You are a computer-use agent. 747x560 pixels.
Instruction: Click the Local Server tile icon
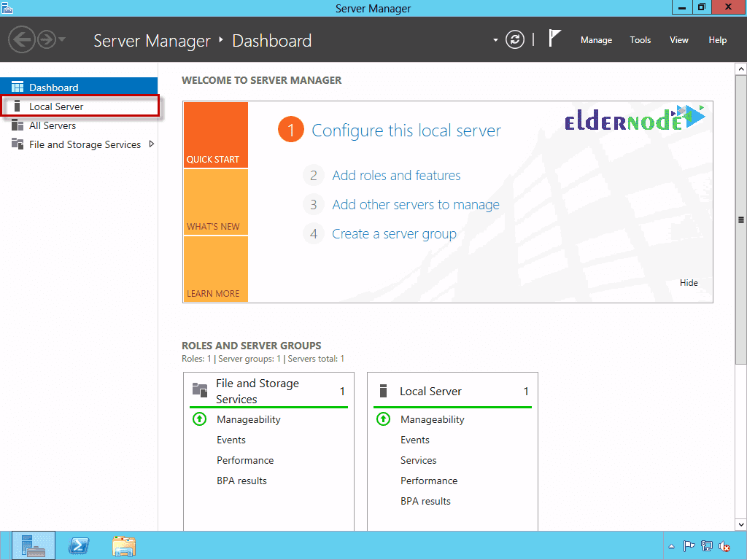(x=383, y=391)
